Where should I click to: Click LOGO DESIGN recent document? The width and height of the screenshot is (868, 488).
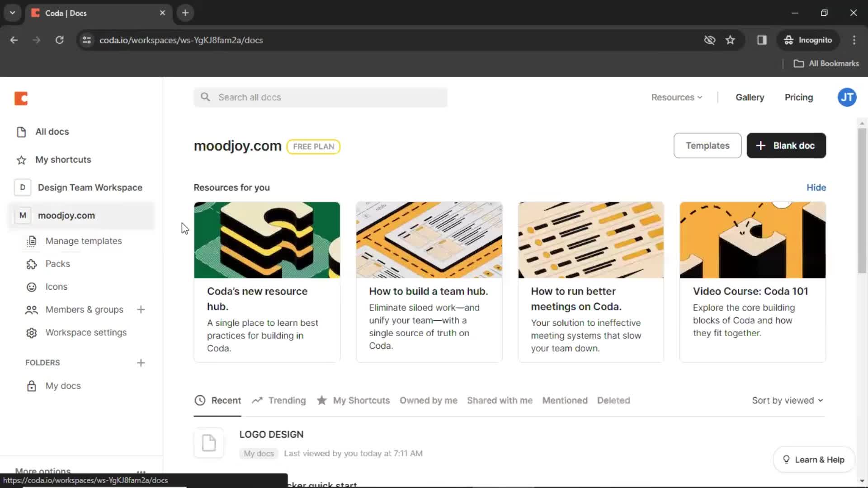click(x=271, y=434)
